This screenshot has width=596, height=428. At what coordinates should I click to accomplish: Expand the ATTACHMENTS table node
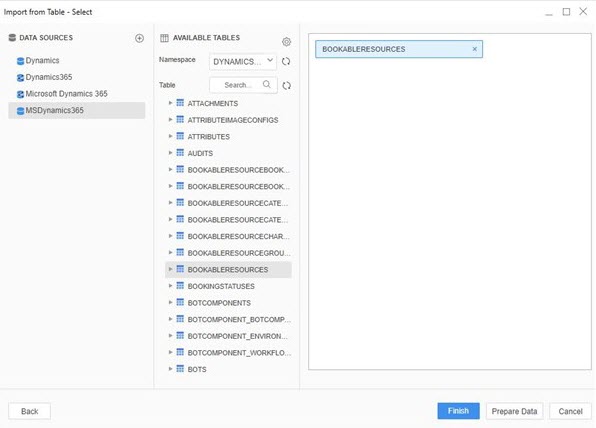point(170,103)
